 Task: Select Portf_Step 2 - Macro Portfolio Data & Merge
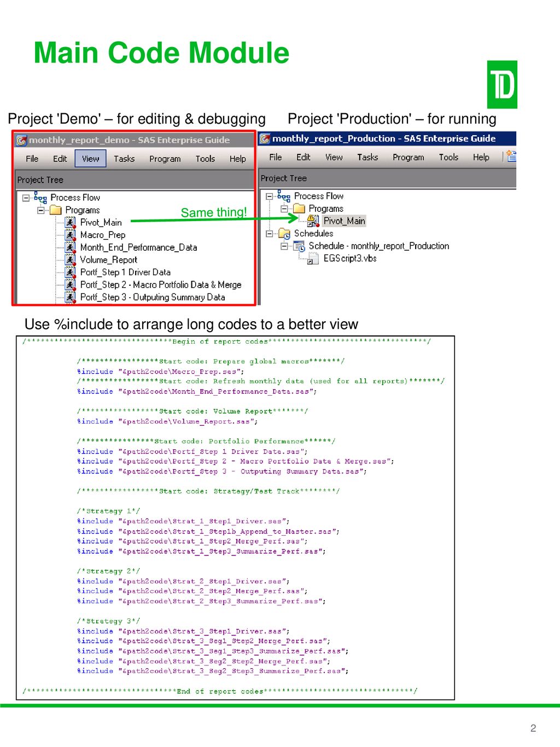(x=161, y=285)
